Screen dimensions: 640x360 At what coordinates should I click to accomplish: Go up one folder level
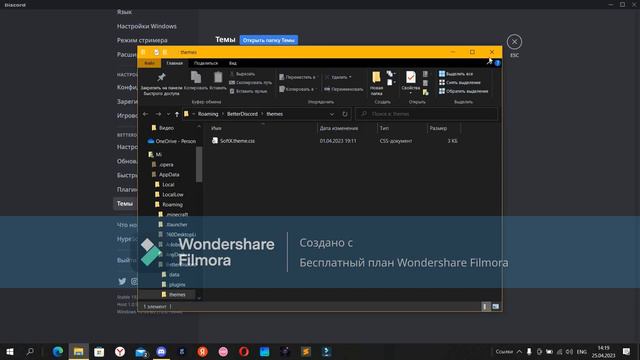[x=177, y=114]
